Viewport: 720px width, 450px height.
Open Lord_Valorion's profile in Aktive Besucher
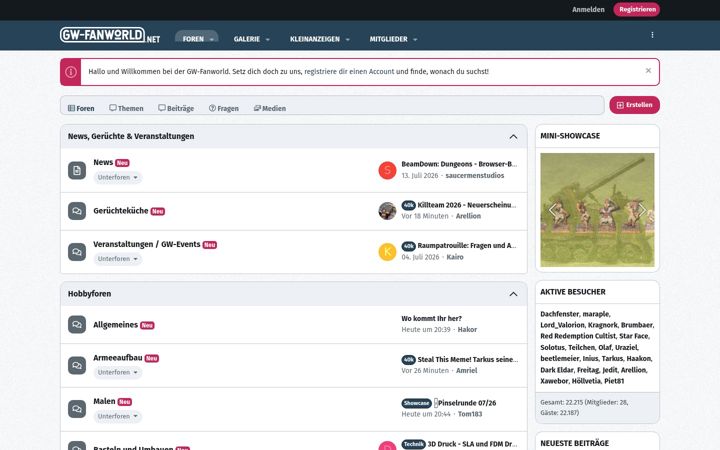coord(562,325)
